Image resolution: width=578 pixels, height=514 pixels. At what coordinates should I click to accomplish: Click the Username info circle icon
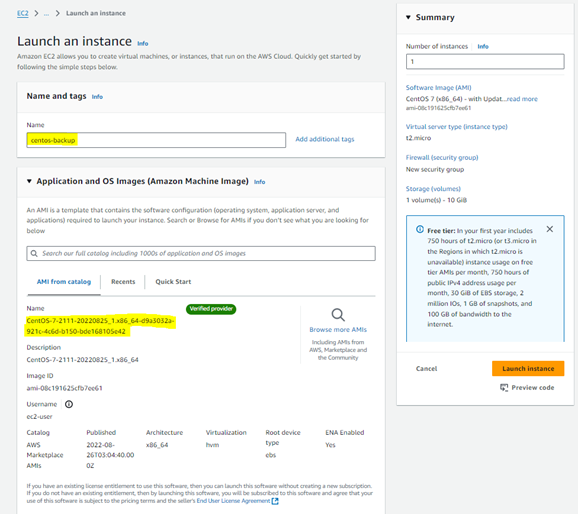[69, 404]
